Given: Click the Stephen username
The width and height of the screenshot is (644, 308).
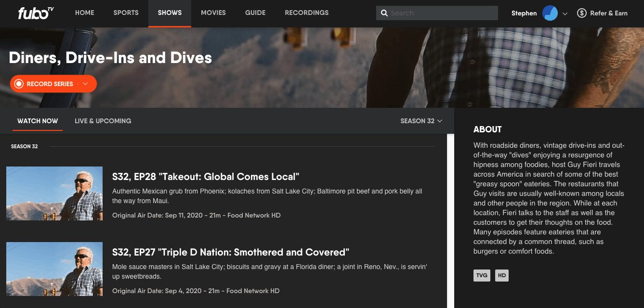Looking at the screenshot, I should 524,13.
